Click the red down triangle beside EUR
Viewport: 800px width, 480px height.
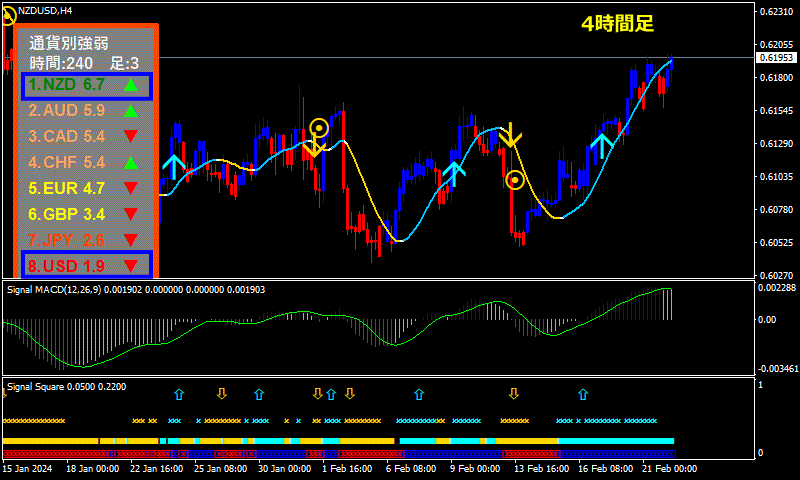131,188
